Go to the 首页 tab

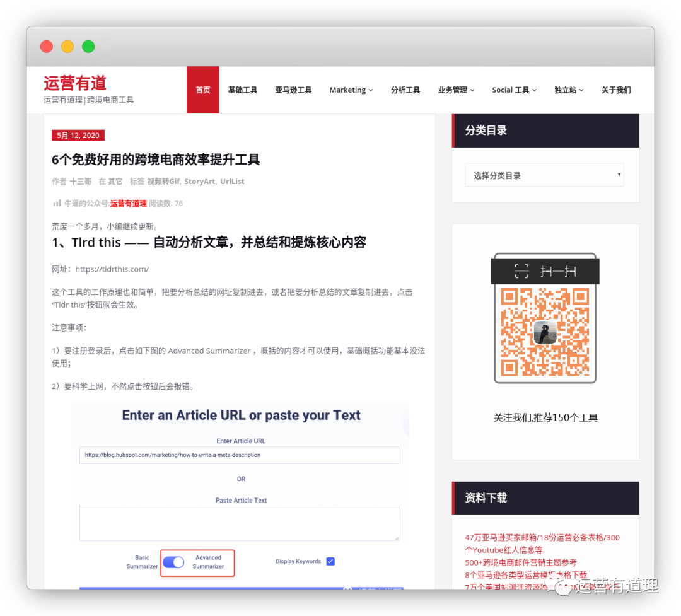click(203, 90)
